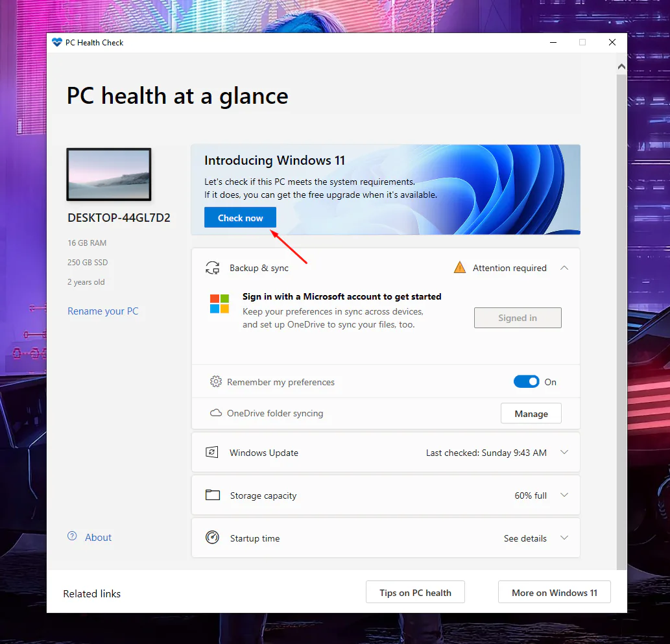This screenshot has width=670, height=644.
Task: Click the Microsoft four-color logo
Action: click(x=220, y=304)
